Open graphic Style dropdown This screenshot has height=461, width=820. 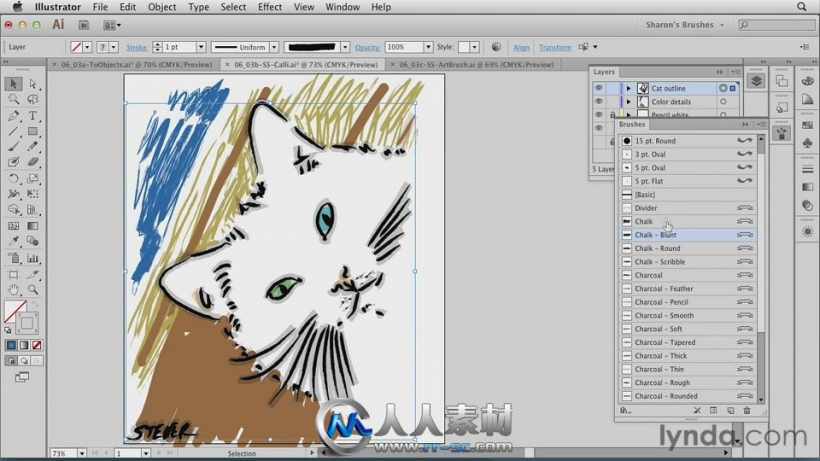pos(474,47)
